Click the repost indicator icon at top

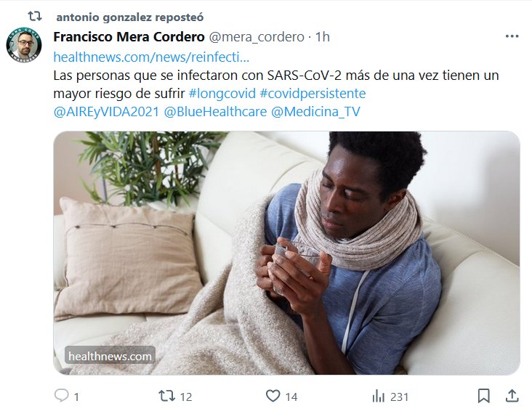(x=34, y=16)
